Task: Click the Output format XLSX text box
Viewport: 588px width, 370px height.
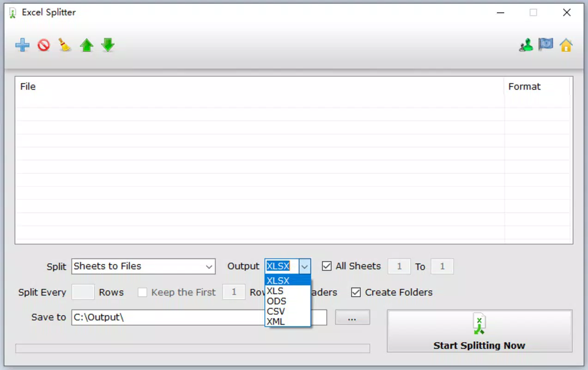Action: click(282, 266)
